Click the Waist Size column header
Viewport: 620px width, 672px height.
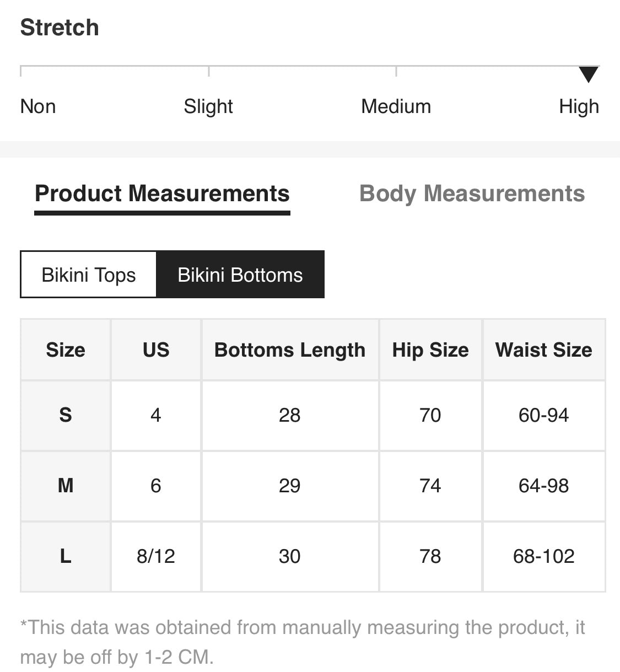544,350
